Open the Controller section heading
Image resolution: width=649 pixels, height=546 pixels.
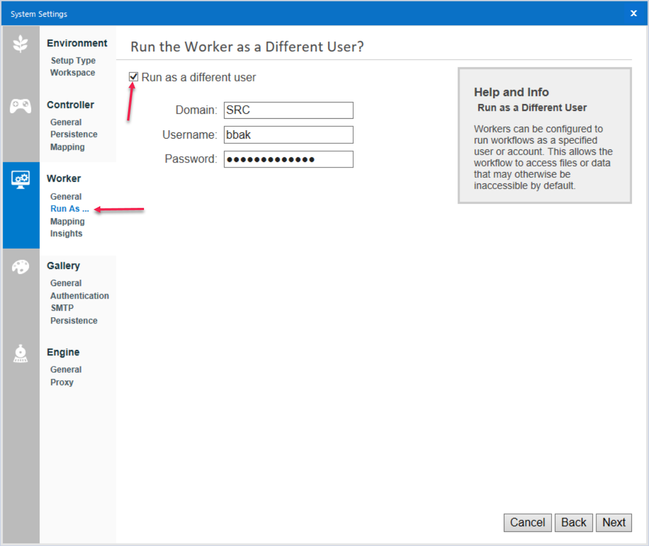point(70,105)
